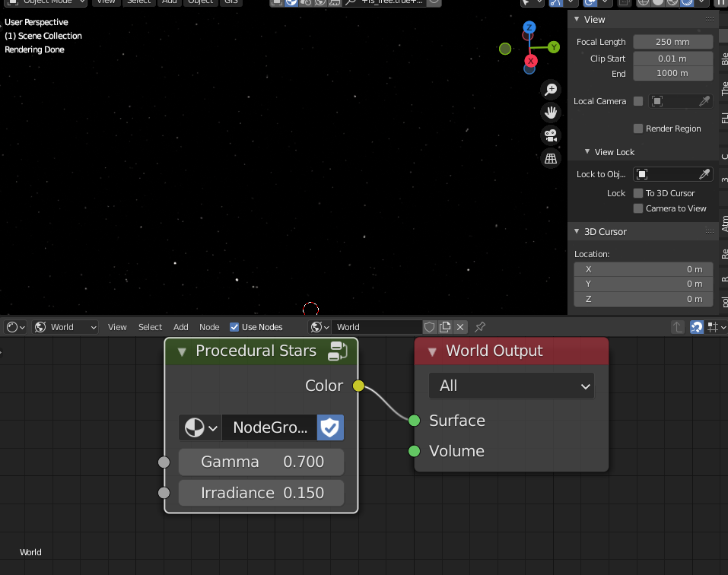The height and width of the screenshot is (575, 728).
Task: Open the editor type dropdown in node editor
Action: [x=15, y=327]
